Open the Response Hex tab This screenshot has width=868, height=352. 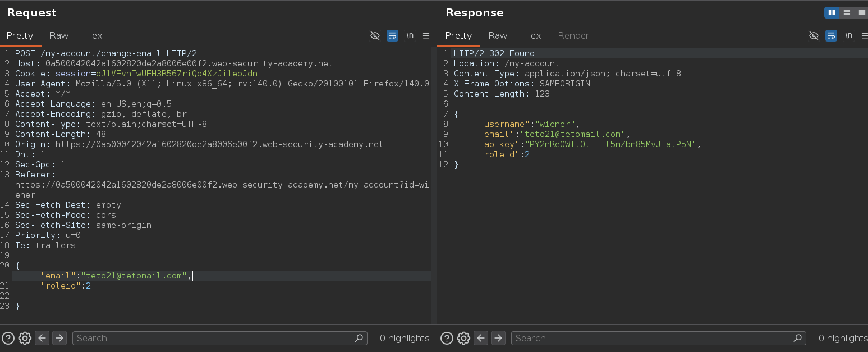[x=532, y=35]
